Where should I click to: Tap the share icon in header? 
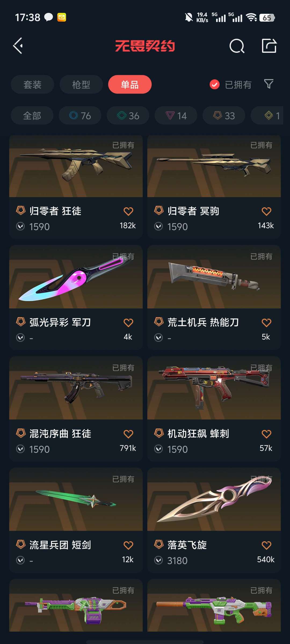pos(269,46)
